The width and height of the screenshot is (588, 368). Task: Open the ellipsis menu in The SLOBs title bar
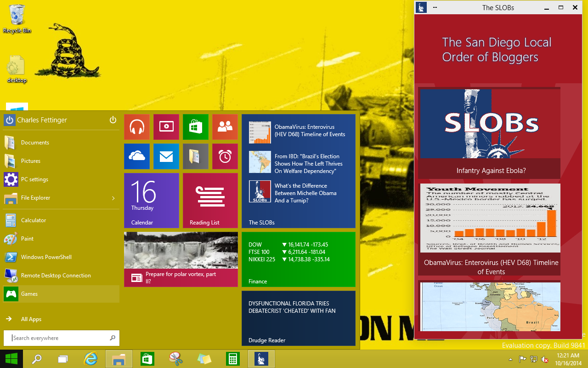click(435, 7)
